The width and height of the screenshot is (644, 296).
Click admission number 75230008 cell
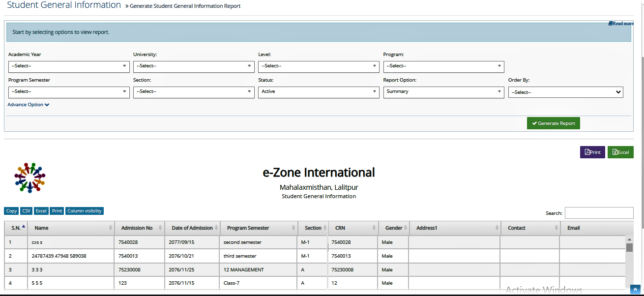click(x=140, y=270)
